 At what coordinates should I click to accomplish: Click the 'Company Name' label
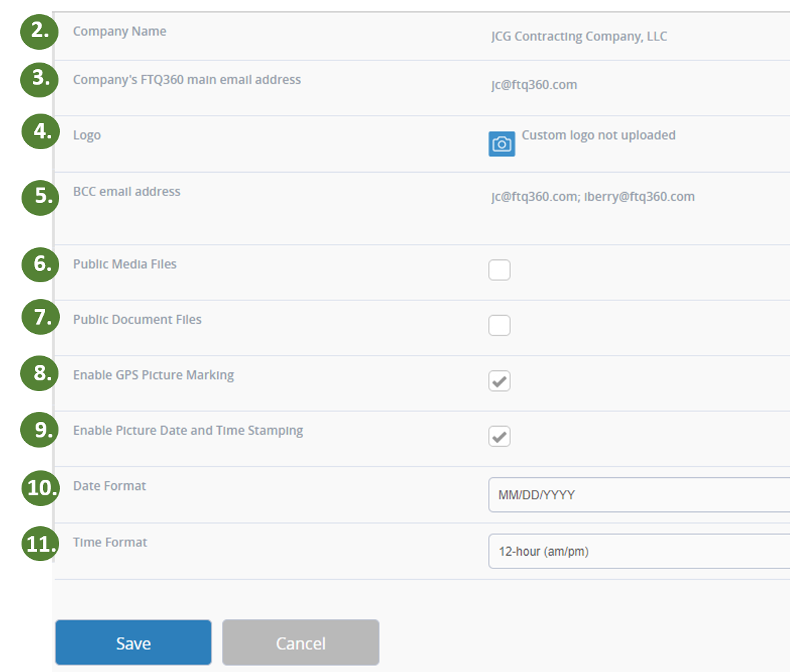pyautogui.click(x=120, y=31)
